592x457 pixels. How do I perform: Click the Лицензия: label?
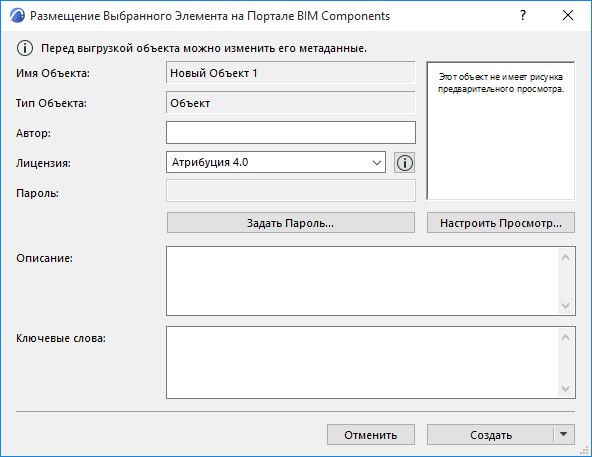coord(43,163)
